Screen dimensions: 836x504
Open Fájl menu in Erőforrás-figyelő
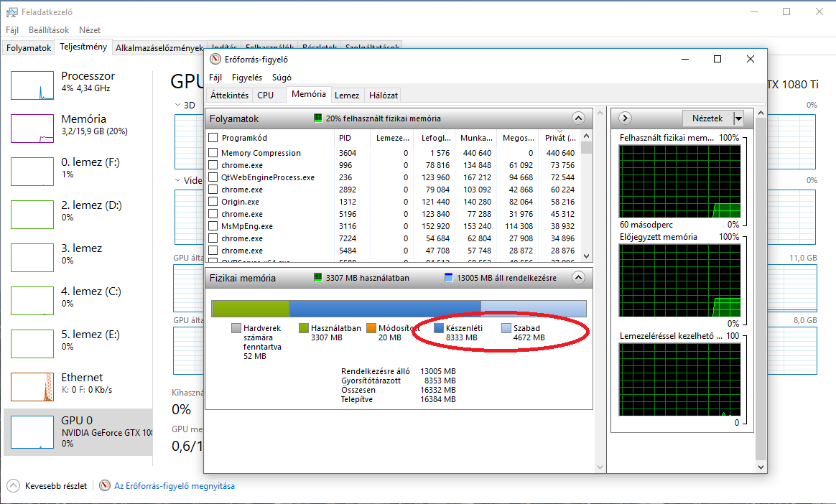pos(215,78)
